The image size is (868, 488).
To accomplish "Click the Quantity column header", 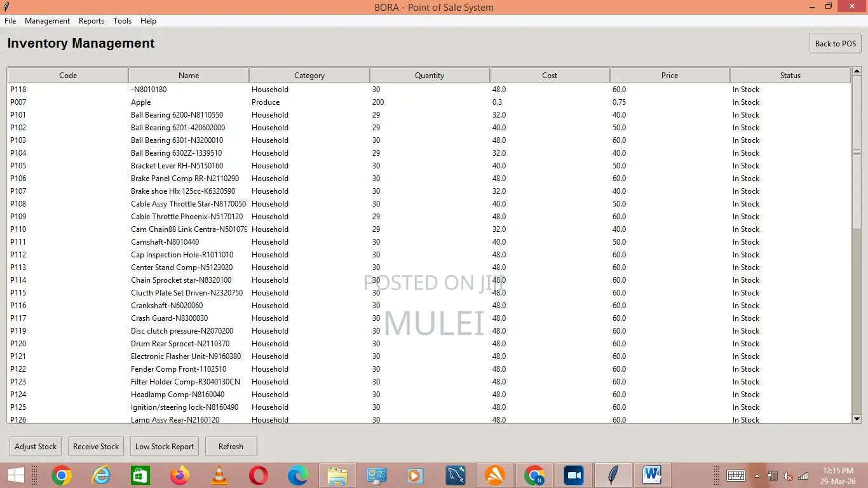I will 430,75.
